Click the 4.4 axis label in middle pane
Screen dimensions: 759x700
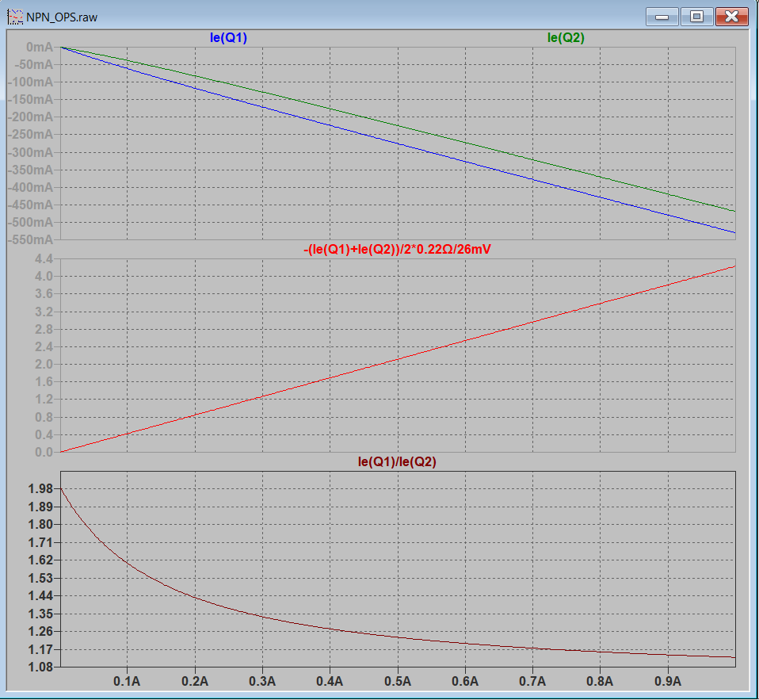[x=44, y=258]
